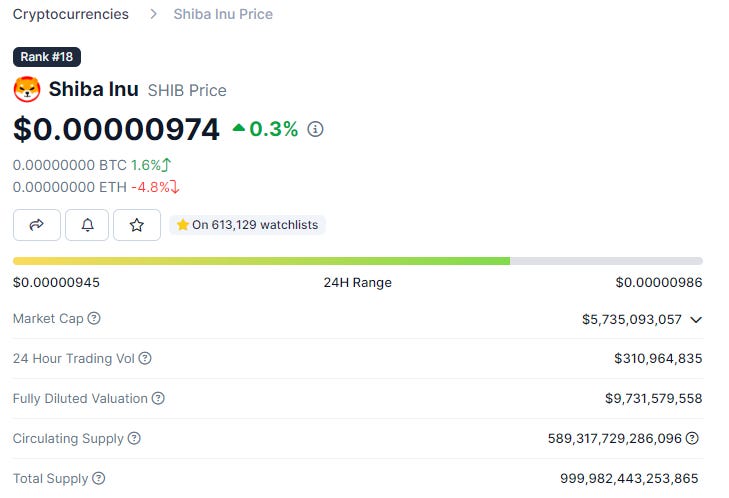Click the Market Cap label
729x498 pixels.
click(x=48, y=319)
